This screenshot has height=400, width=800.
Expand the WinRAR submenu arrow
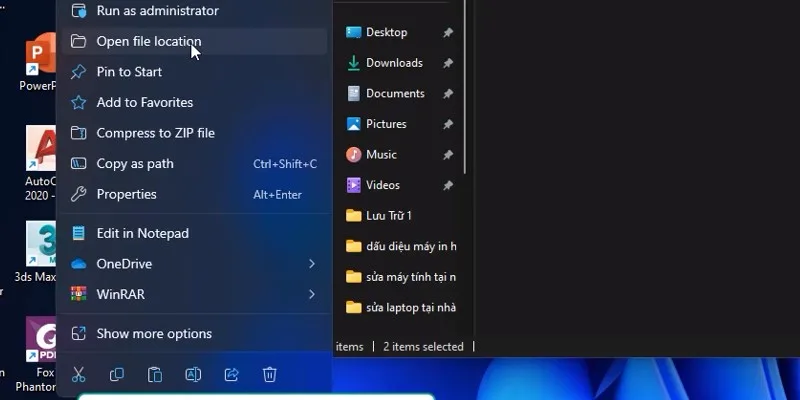312,294
